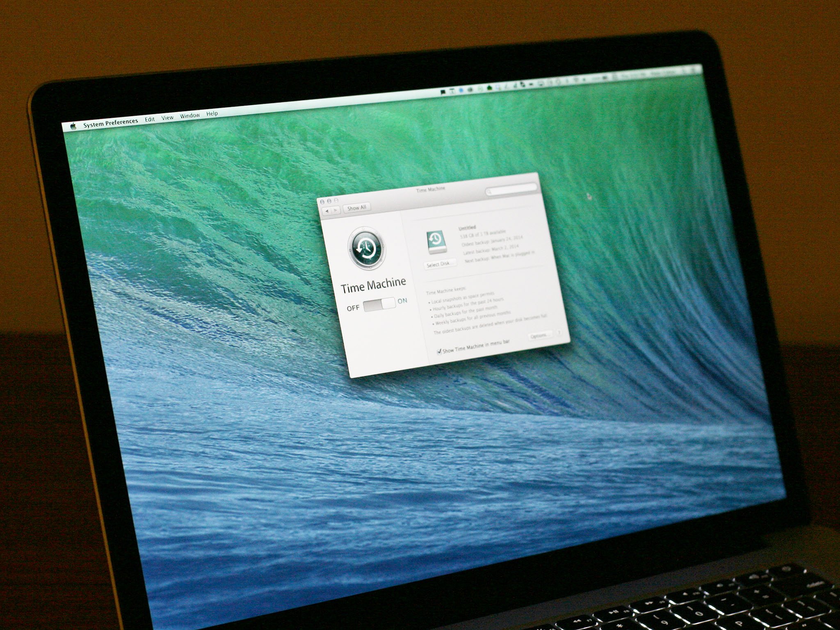Click the dark green house-shaped menu bar icon
The height and width of the screenshot is (630, 840).
489,87
